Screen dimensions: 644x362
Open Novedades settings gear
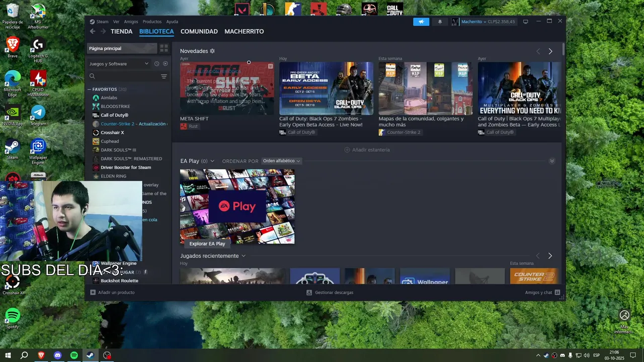(x=212, y=51)
